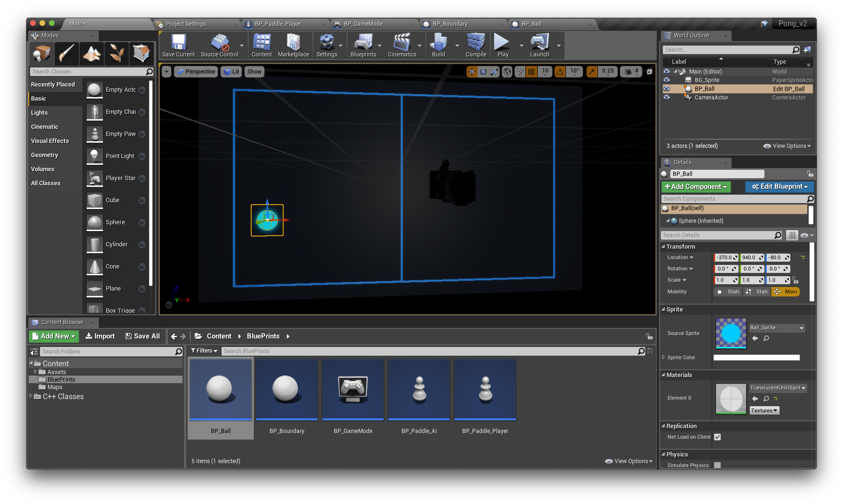Open the Marketplace from the toolbar

(x=293, y=45)
